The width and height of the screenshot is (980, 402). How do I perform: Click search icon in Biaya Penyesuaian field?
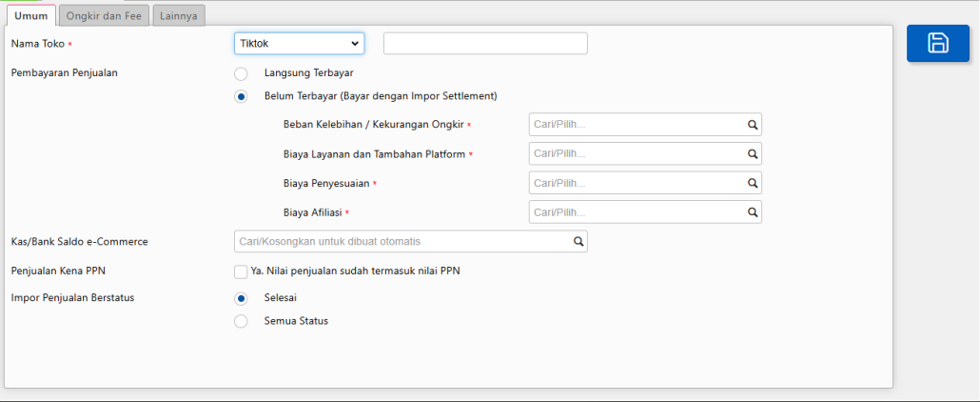click(x=751, y=183)
